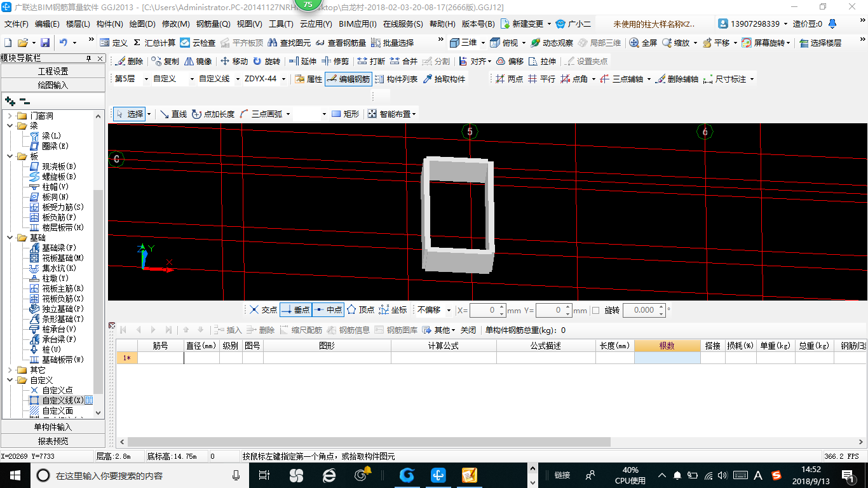The width and height of the screenshot is (868, 488).
Task: Toggle the rotation (旋转) checkbox
Action: 595,310
